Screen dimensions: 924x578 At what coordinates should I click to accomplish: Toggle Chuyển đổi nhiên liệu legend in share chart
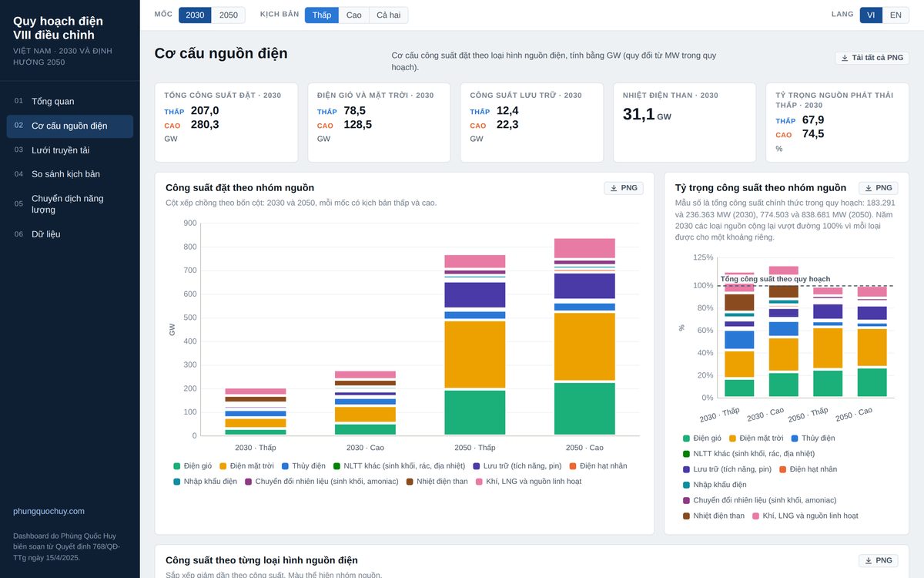coord(759,500)
